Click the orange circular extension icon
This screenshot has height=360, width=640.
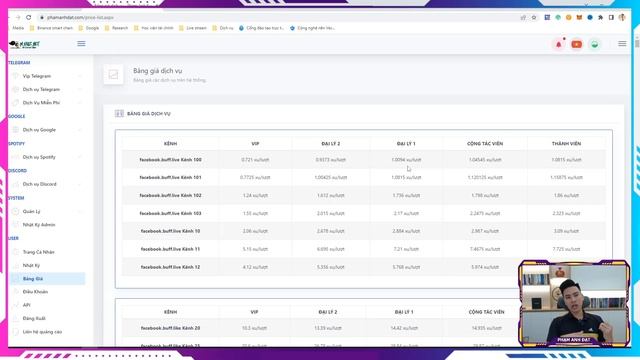tap(569, 18)
